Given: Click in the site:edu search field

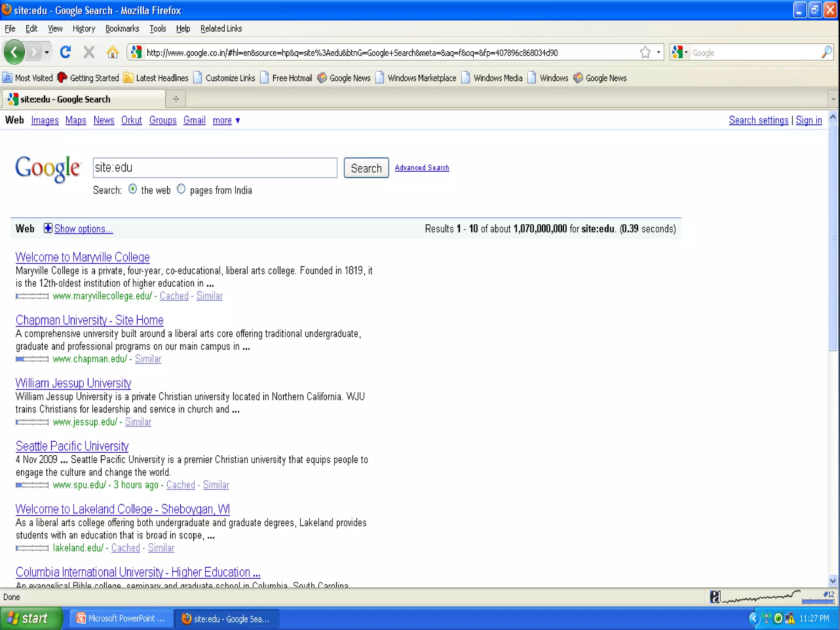Looking at the screenshot, I should (x=215, y=167).
